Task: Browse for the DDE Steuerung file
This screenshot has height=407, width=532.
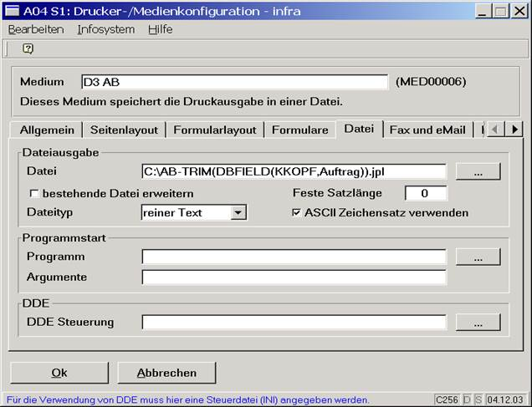Action: (x=478, y=322)
